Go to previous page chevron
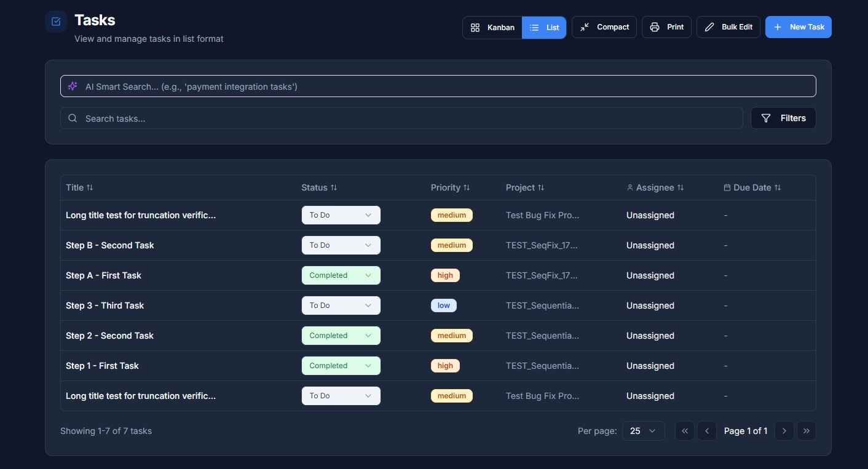Image resolution: width=868 pixels, height=469 pixels. 707,431
